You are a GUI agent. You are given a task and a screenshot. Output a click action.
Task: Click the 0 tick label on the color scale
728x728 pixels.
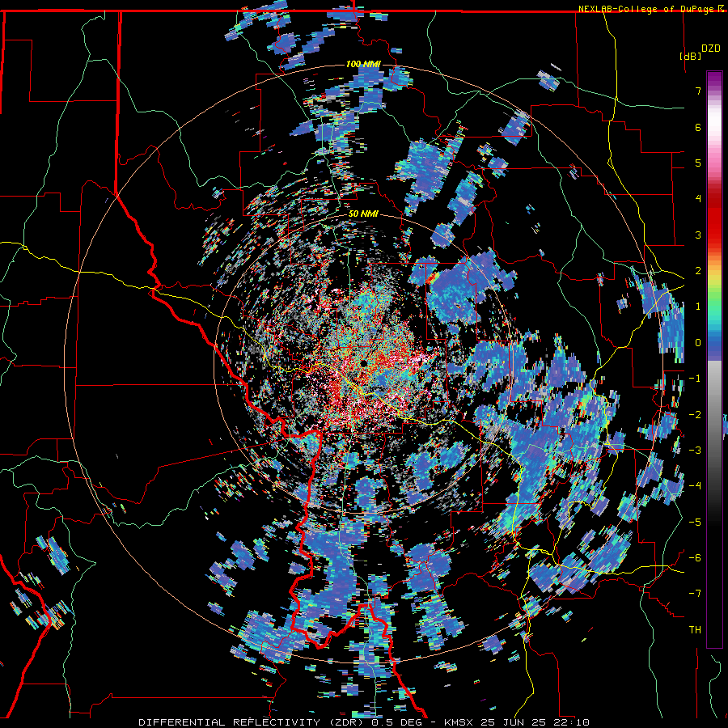[x=698, y=343]
